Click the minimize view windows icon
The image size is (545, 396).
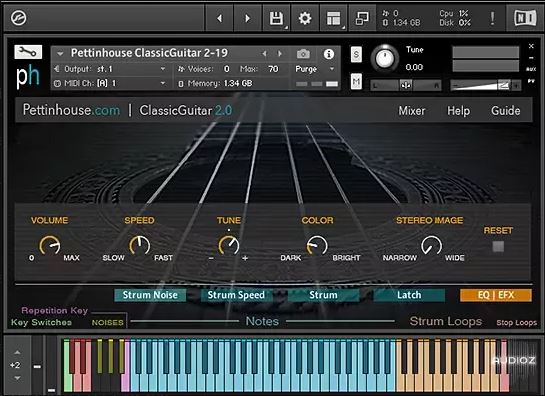362,18
